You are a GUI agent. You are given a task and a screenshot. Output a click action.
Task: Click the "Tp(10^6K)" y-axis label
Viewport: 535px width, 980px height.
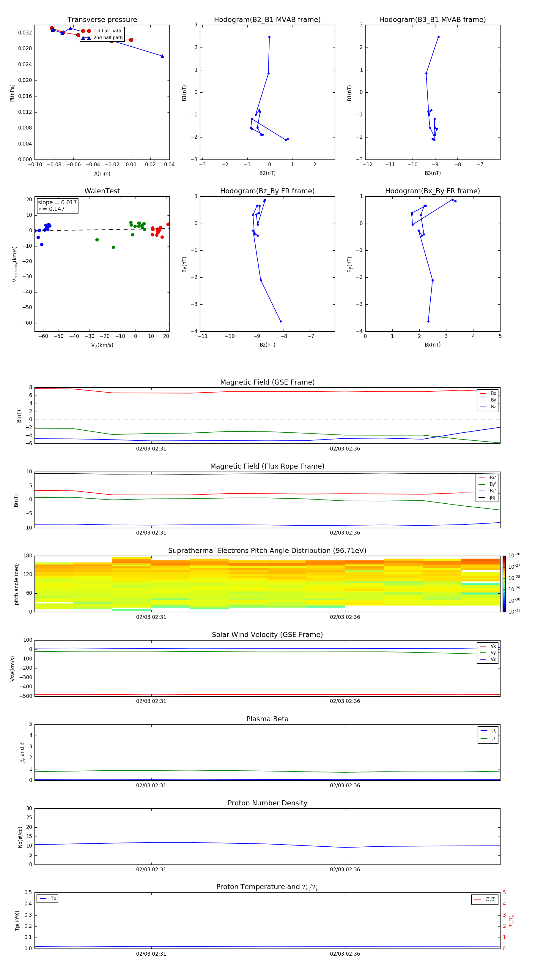point(17,921)
